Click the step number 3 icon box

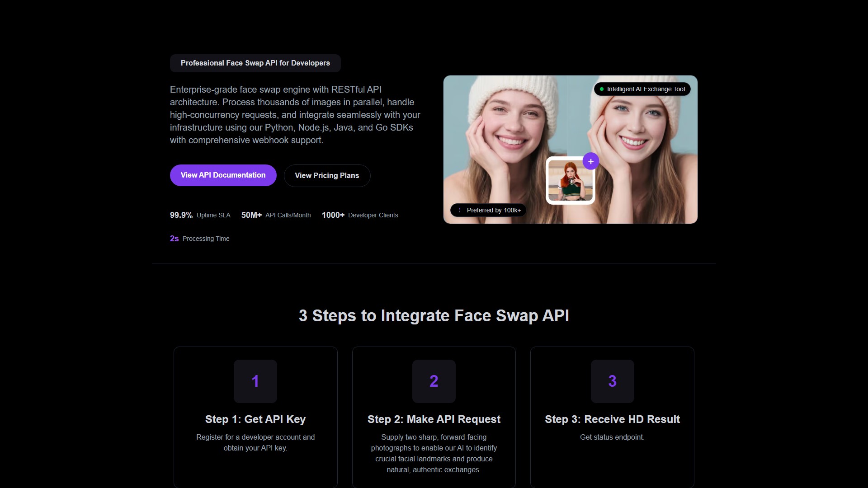(612, 381)
